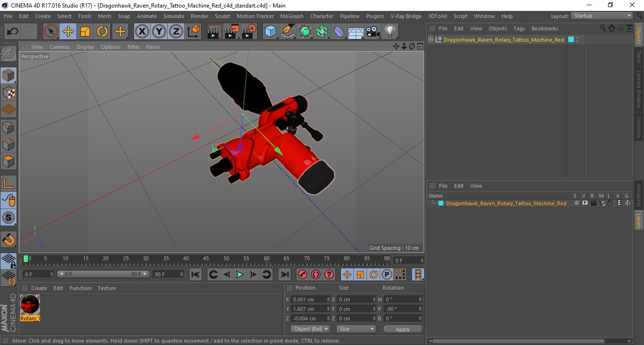Image resolution: width=644 pixels, height=345 pixels.
Task: Expand Dragonhawk object tree node
Action: point(430,40)
